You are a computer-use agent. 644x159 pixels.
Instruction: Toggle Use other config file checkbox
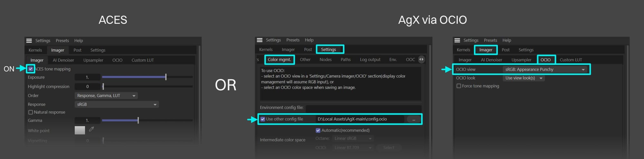point(263,119)
